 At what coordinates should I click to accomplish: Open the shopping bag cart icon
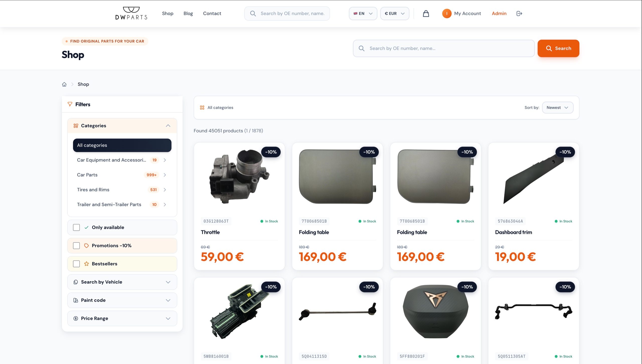[426, 14]
